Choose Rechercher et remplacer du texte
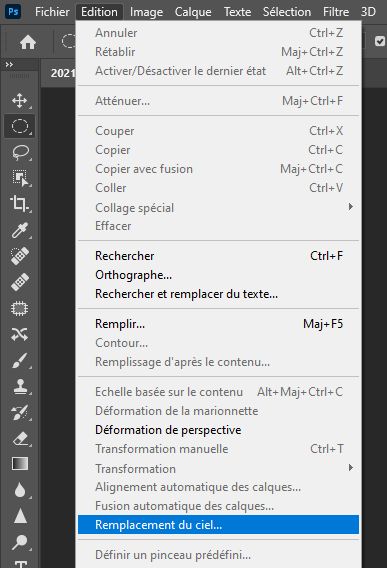The image size is (387, 568). (219, 294)
